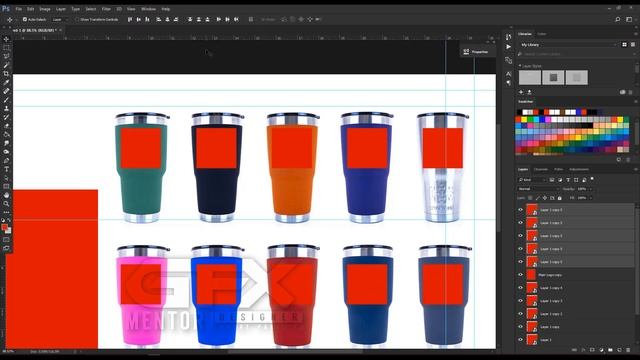Select the Hand tool
Image resolution: width=640 pixels, height=360 pixels.
click(6, 195)
